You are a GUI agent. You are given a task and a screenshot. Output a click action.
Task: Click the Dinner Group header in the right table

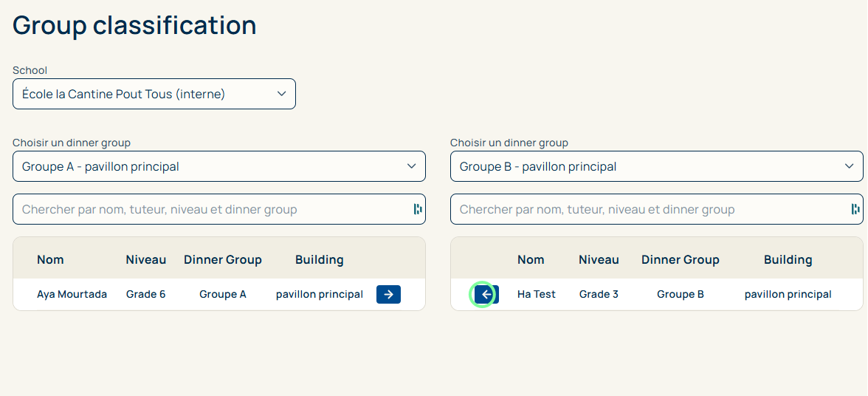681,259
